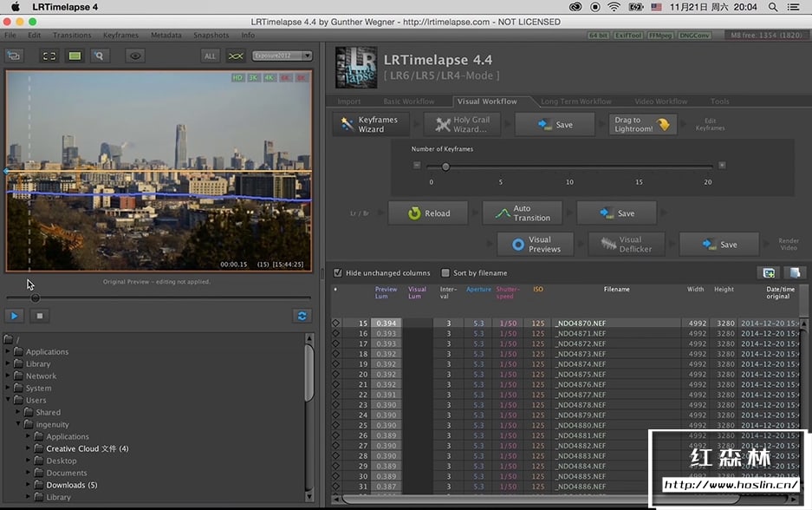Toggle keyframe diamond for row 15
The height and width of the screenshot is (510, 812).
335,323
